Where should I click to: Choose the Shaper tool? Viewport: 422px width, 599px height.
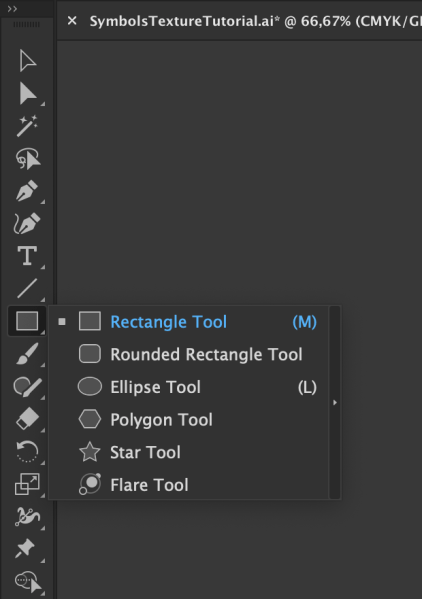click(27, 386)
